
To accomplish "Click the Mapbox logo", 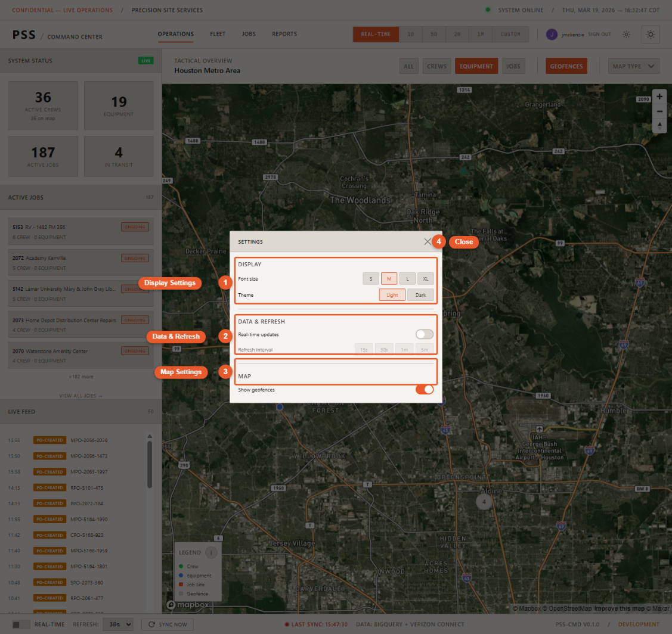I will (188, 604).
